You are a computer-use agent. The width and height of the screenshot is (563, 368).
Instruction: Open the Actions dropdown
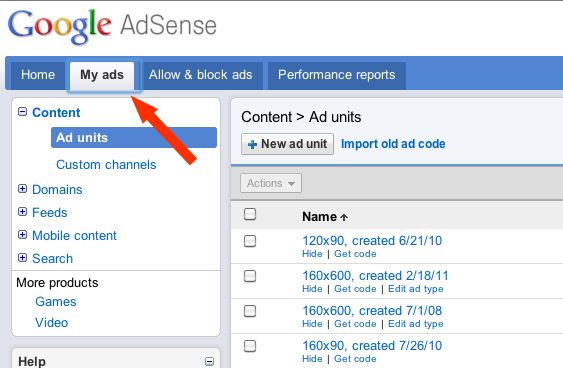pos(271,183)
